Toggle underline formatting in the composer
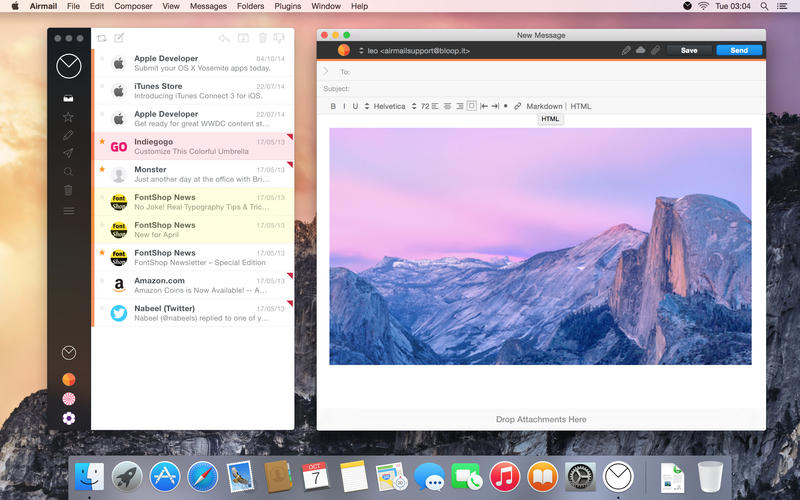The height and width of the screenshot is (500, 800). click(x=355, y=106)
